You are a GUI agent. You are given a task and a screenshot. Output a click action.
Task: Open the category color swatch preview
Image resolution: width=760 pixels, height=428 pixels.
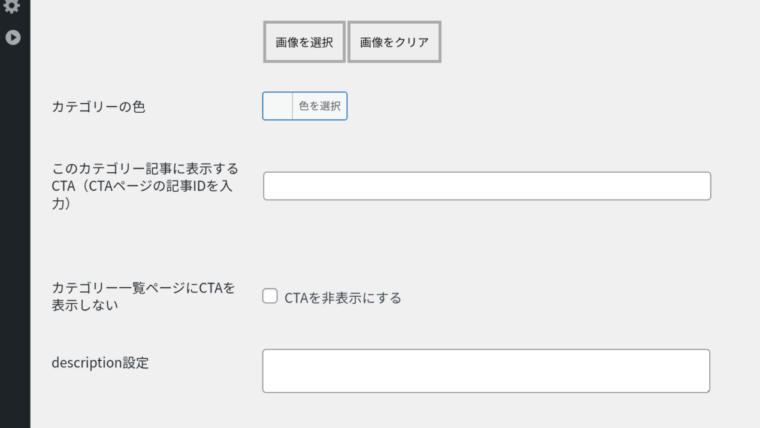tap(278, 106)
